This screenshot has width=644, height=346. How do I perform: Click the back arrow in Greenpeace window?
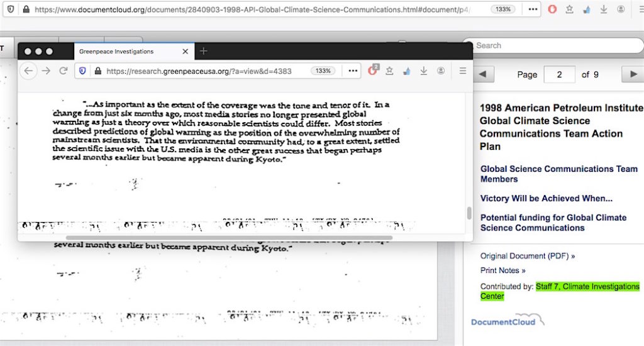28,71
